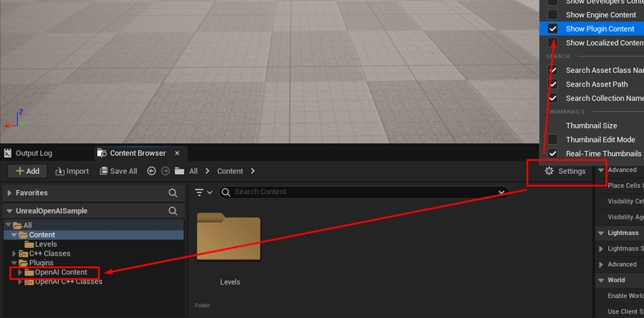Close the Content Browser tab

pyautogui.click(x=177, y=153)
